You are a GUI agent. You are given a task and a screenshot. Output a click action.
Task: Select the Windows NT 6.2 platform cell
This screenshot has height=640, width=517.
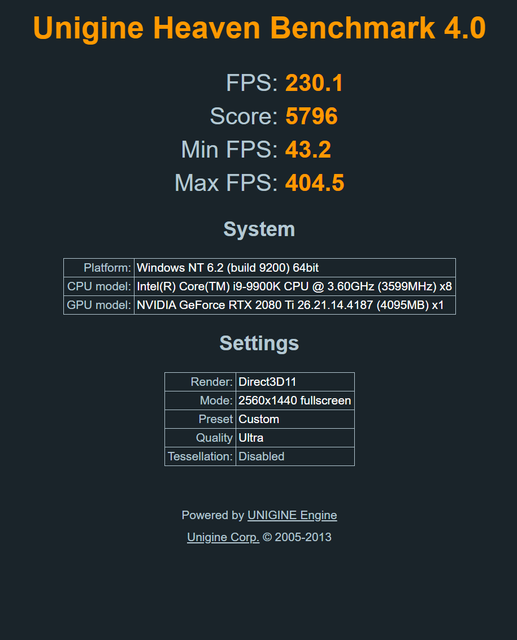(x=295, y=268)
